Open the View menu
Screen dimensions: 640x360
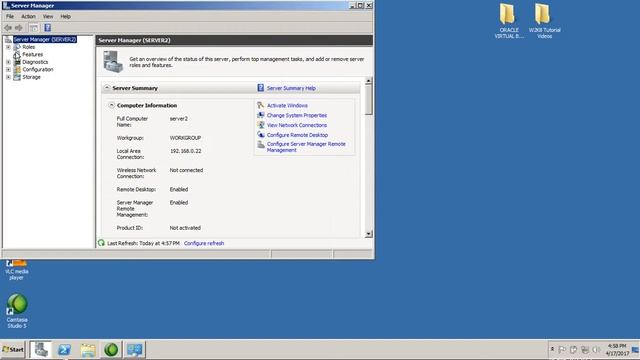point(48,17)
